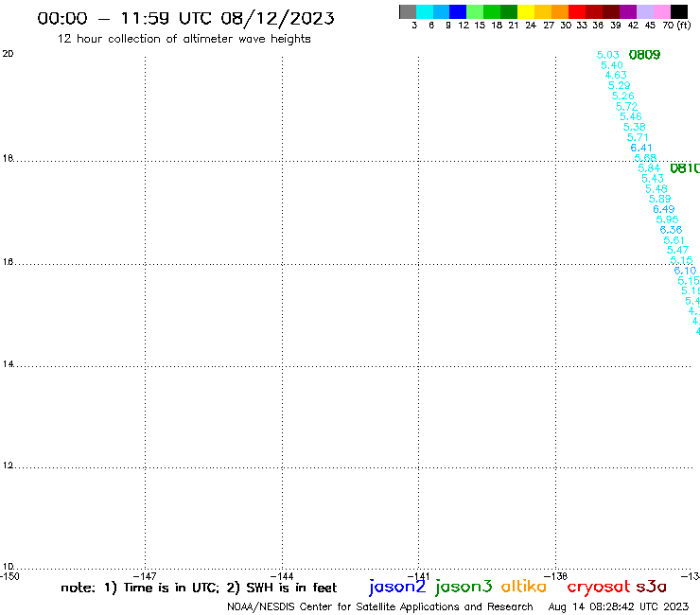
Task: Click the longitude -147 axis label
Action: point(145,576)
